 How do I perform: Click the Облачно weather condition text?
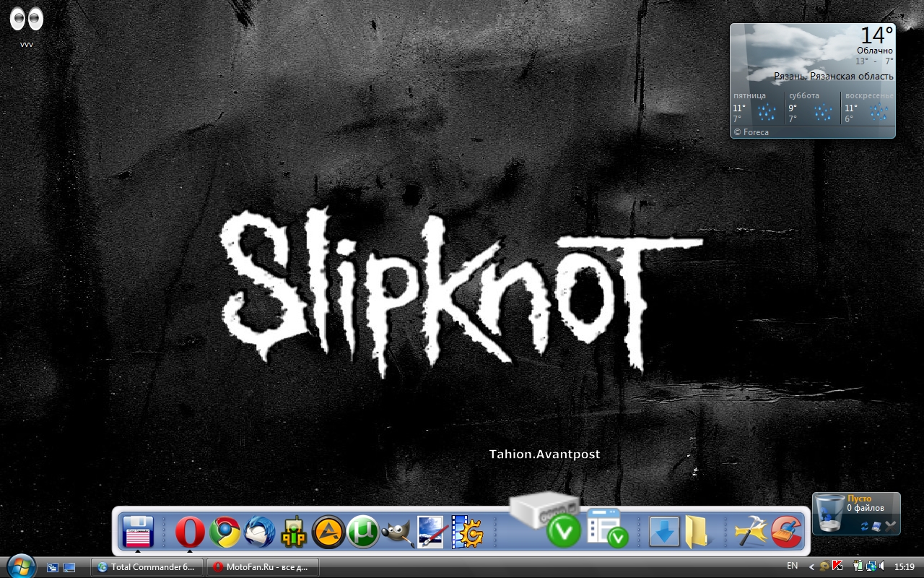click(x=875, y=51)
